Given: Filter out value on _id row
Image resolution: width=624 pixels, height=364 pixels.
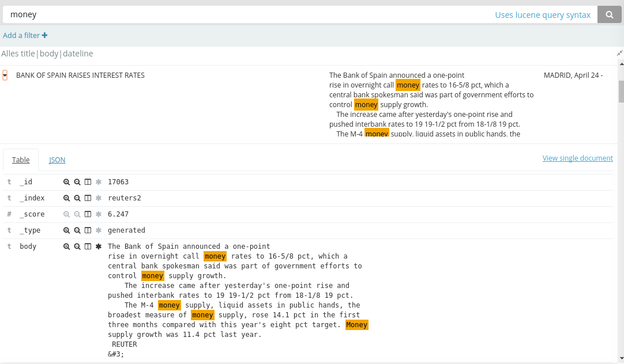Looking at the screenshot, I should click(x=77, y=182).
